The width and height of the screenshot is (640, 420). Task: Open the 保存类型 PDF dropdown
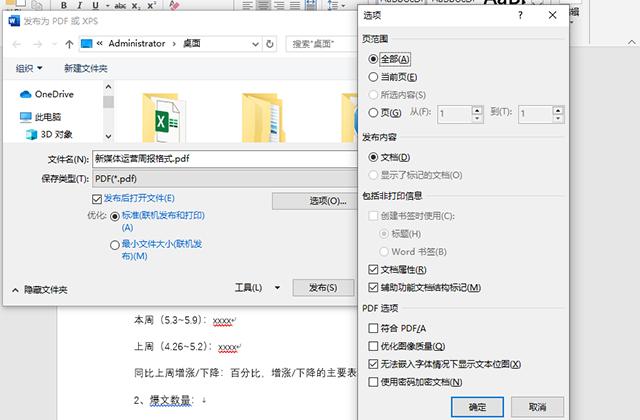point(225,179)
